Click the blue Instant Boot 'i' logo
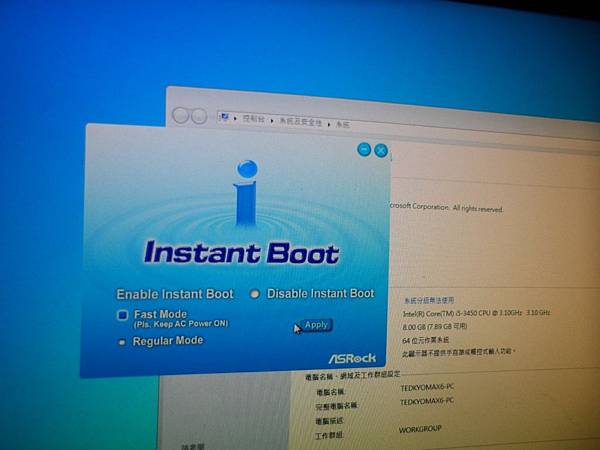The height and width of the screenshot is (450, 600). 246,193
